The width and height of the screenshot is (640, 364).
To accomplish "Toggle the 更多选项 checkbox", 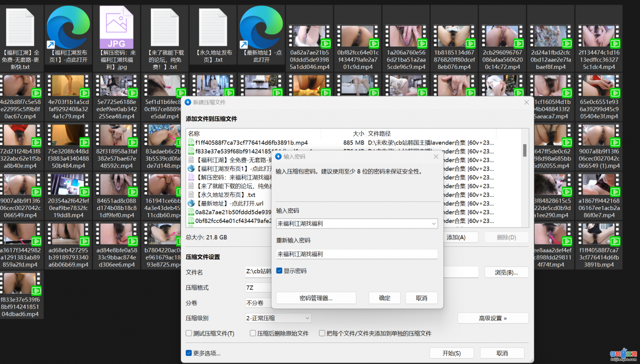I will click(188, 353).
